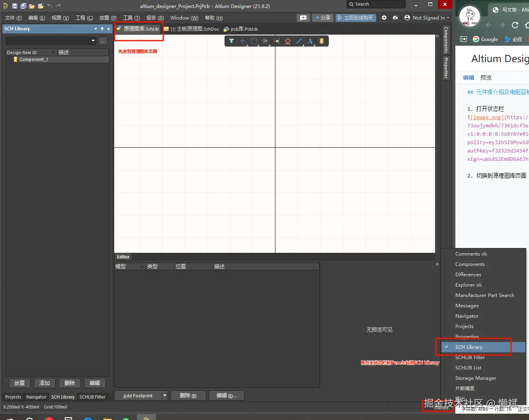Open Add Footprint dropdown arrow
This screenshot has height=420, width=529.
click(x=165, y=396)
